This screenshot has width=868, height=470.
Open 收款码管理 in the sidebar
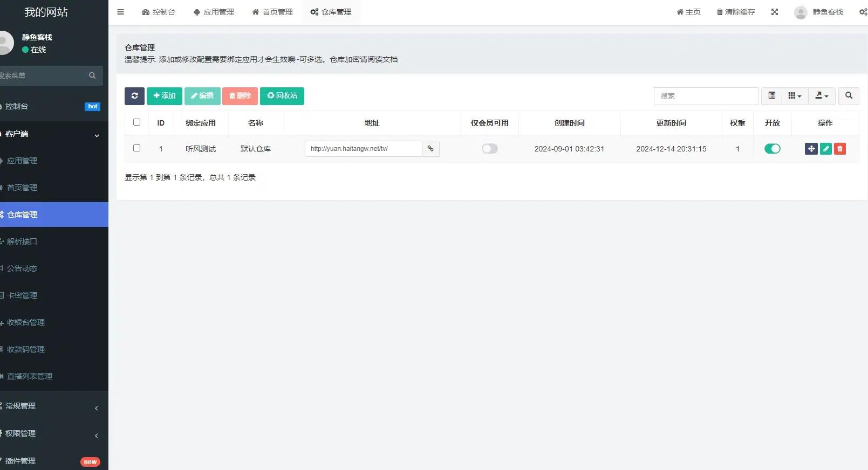click(54, 349)
